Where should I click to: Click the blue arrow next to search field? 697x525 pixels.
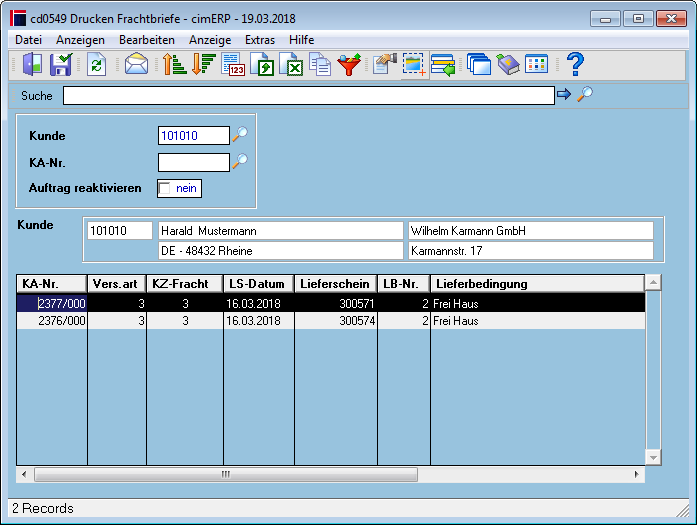[564, 94]
